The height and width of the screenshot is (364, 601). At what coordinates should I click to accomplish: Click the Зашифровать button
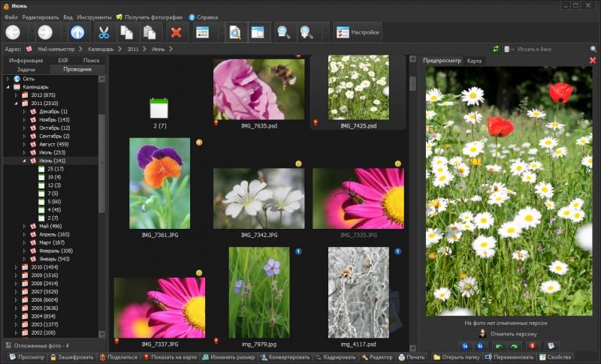pyautogui.click(x=72, y=357)
